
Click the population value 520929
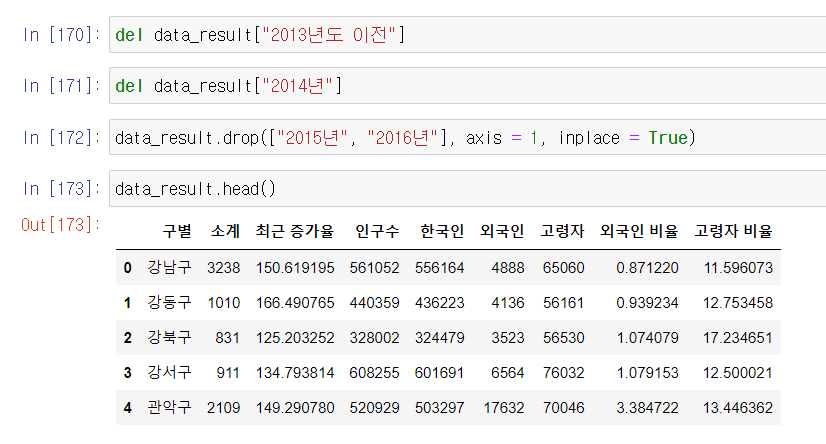(375, 408)
